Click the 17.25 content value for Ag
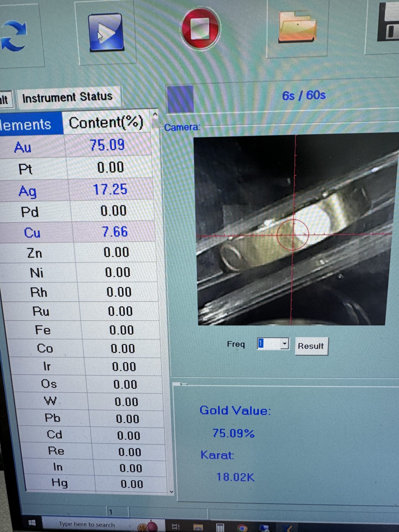This screenshot has height=532, width=399. [110, 189]
